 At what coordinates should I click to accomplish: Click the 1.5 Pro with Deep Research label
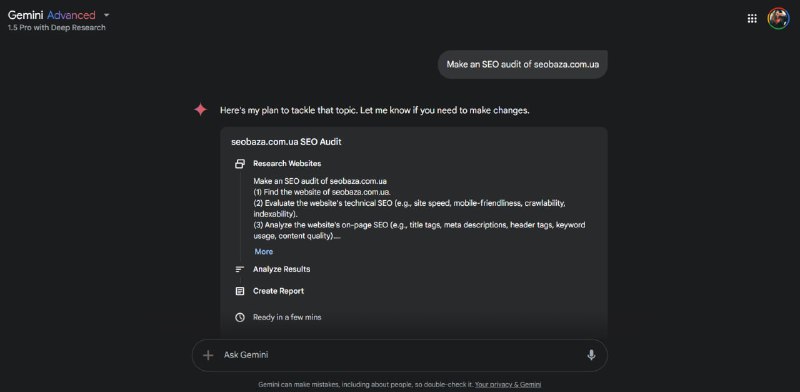[x=57, y=28]
